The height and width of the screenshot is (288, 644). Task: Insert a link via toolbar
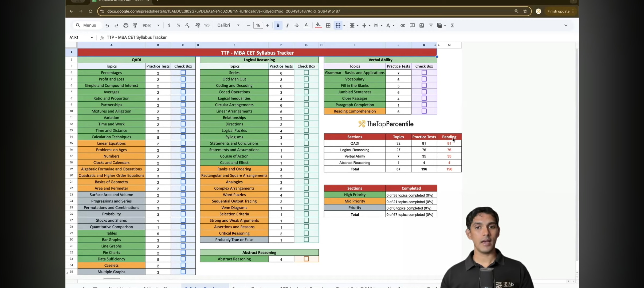point(403,25)
